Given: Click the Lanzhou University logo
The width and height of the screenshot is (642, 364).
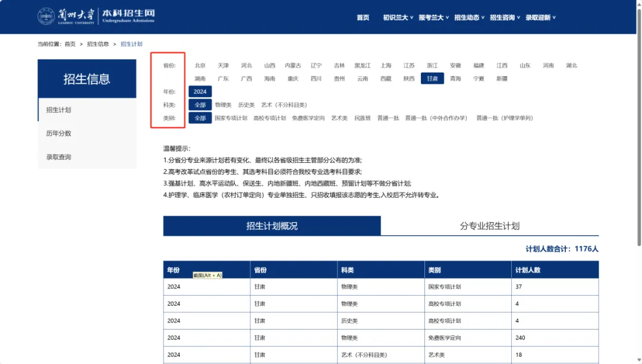Looking at the screenshot, I should click(96, 16).
